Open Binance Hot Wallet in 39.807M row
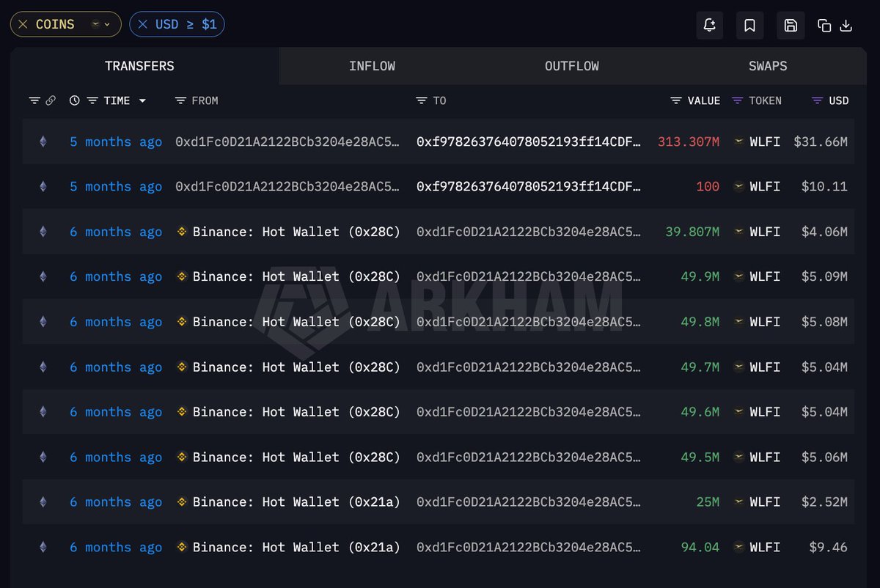Image resolution: width=880 pixels, height=588 pixels. pyautogui.click(x=296, y=232)
